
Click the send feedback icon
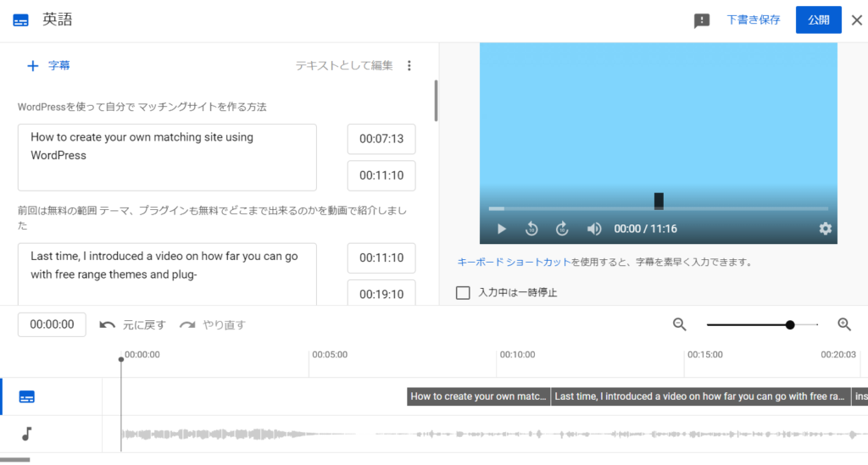[702, 20]
